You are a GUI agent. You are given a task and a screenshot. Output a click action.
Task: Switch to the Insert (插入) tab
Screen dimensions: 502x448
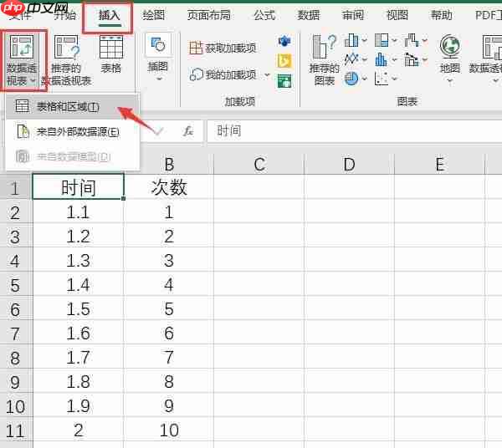tap(109, 15)
